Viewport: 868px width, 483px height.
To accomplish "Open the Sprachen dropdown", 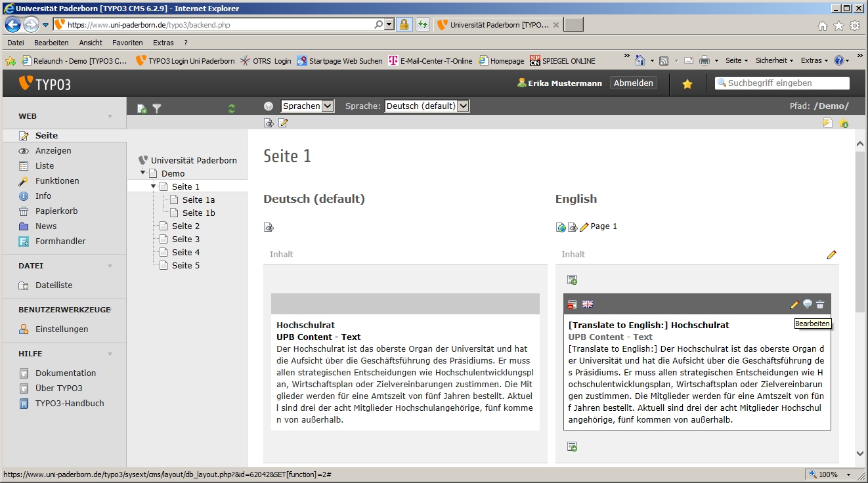I will (307, 106).
